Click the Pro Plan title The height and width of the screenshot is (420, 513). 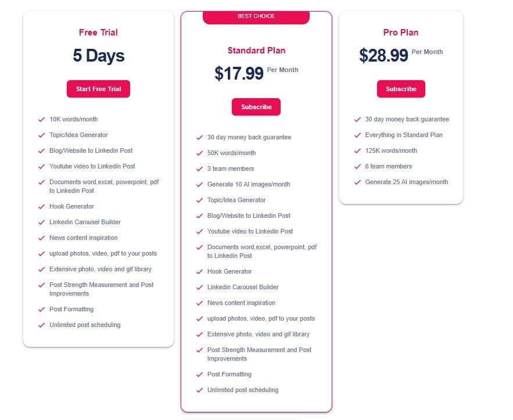[401, 33]
